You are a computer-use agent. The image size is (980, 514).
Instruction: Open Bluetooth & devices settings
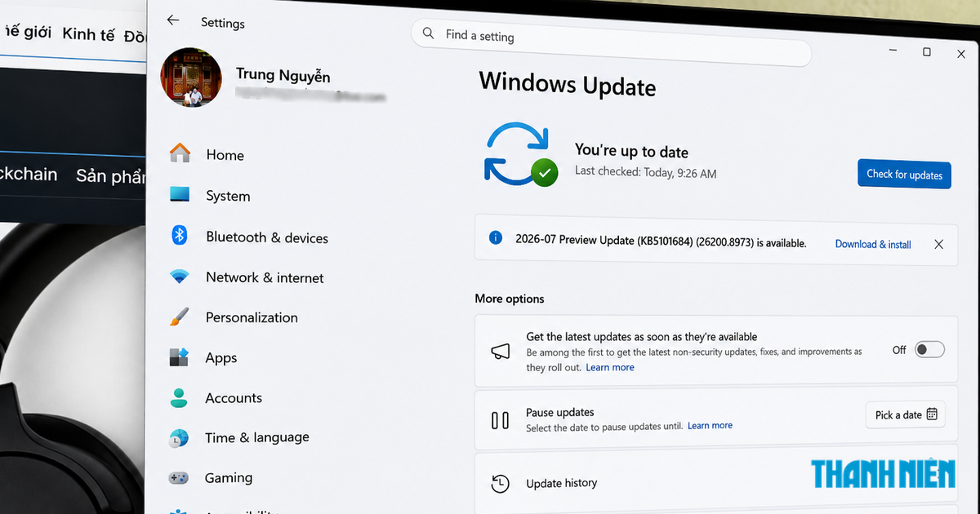click(267, 237)
